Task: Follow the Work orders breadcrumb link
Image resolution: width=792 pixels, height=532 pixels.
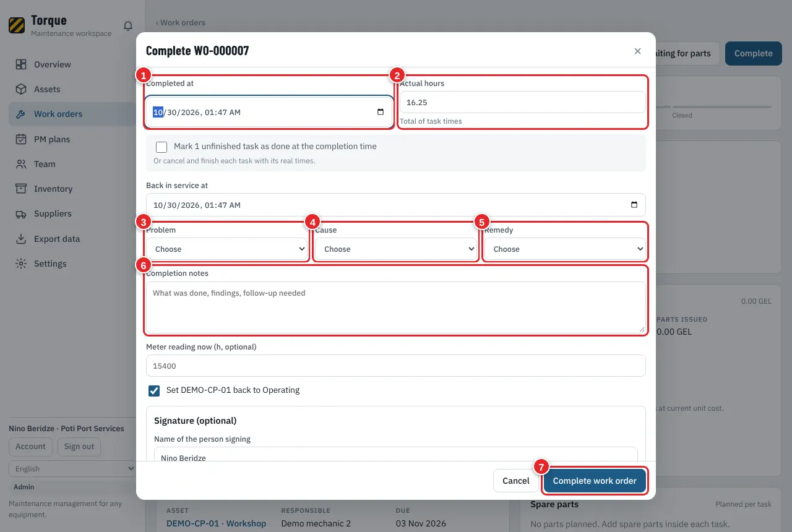Action: (181, 23)
